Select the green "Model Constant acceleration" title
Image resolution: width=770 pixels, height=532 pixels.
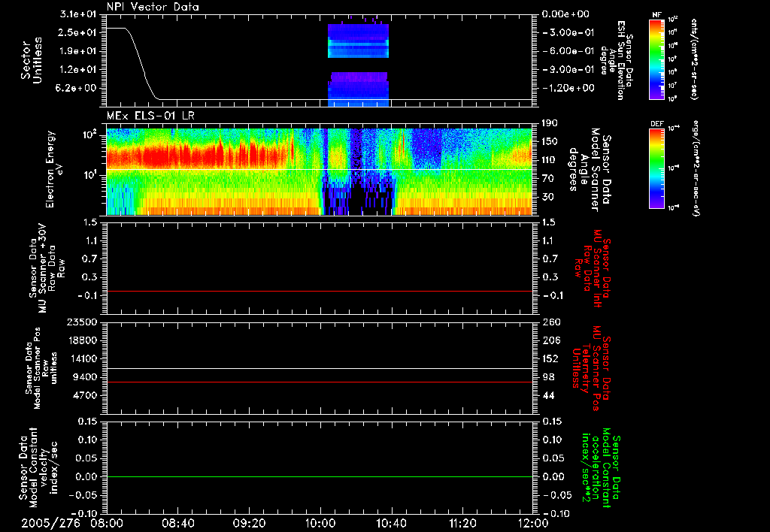601,467
